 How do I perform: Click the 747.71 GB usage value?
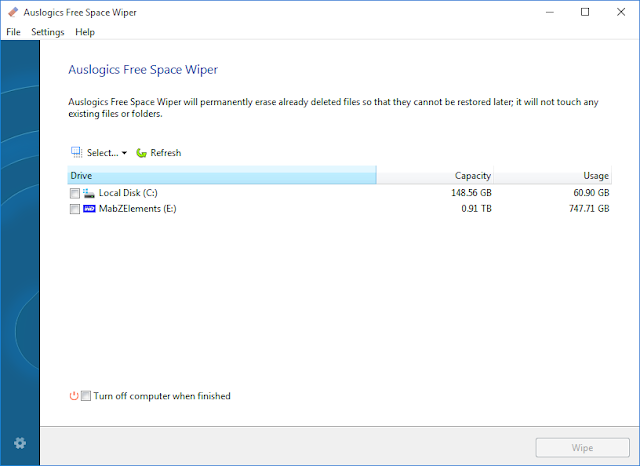click(x=589, y=209)
